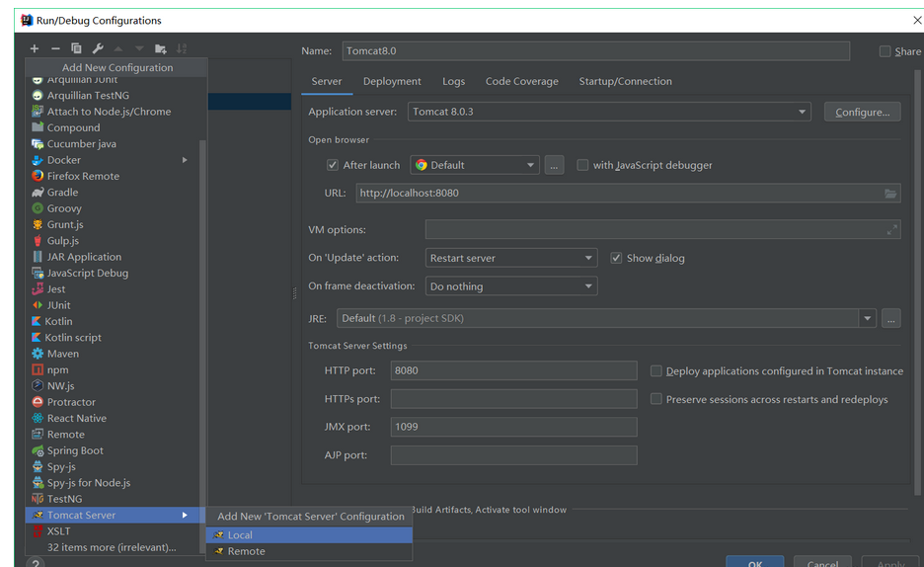Image resolution: width=924 pixels, height=567 pixels.
Task: Click the AJP port field
Action: (513, 455)
